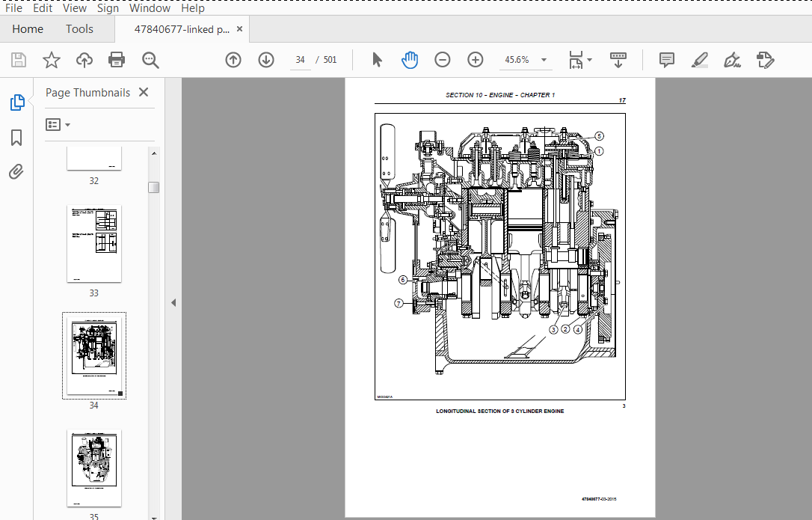Image resolution: width=812 pixels, height=520 pixels.
Task: Show Page Thumbnails sidebar icon
Action: tap(17, 103)
